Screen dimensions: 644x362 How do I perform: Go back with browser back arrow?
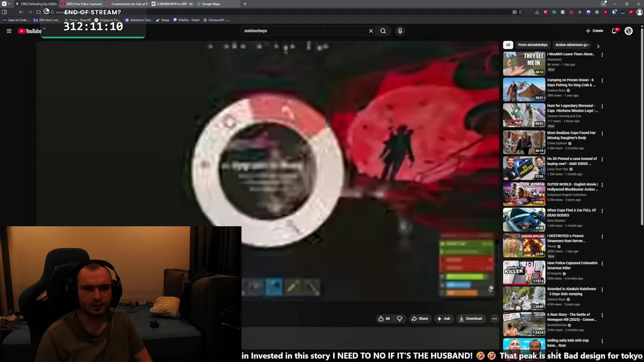[x=21, y=12]
